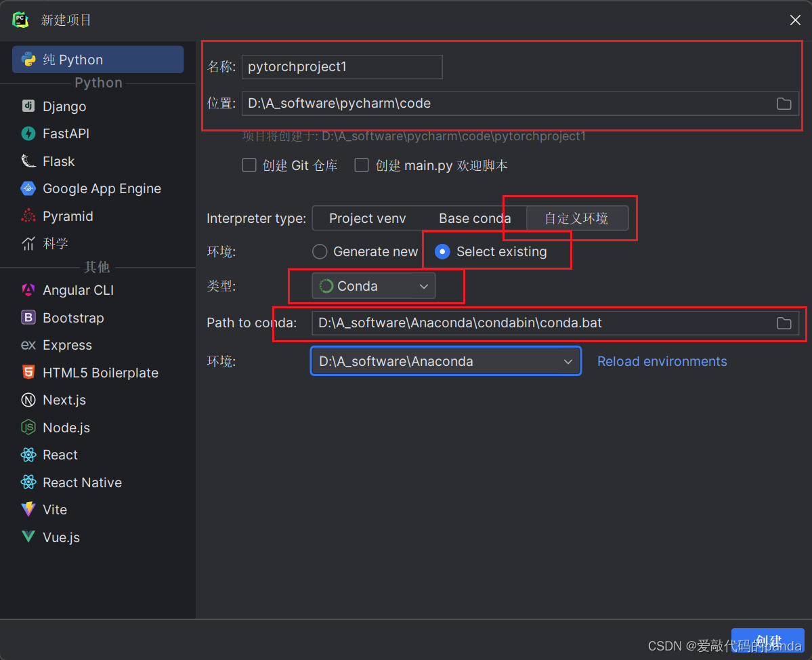Switch to Project venv interpreter type
This screenshot has height=660, width=812.
368,218
